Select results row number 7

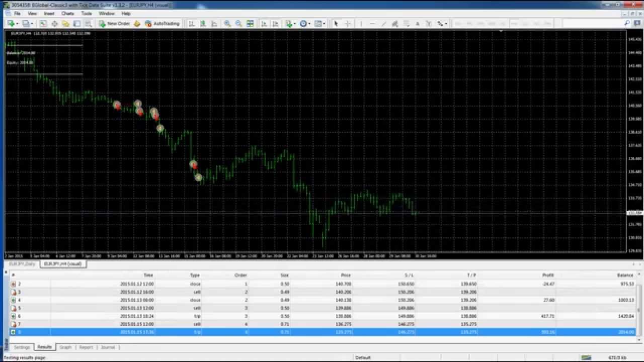[323, 324]
